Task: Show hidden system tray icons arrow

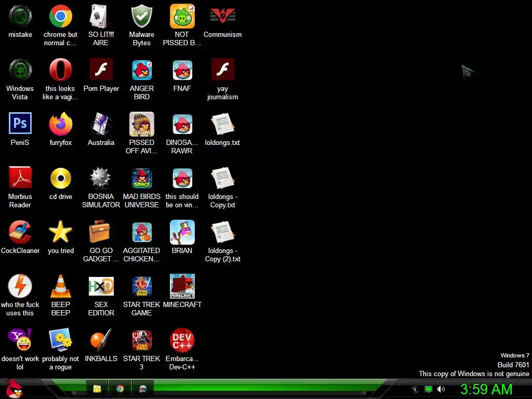Action: coord(415,390)
